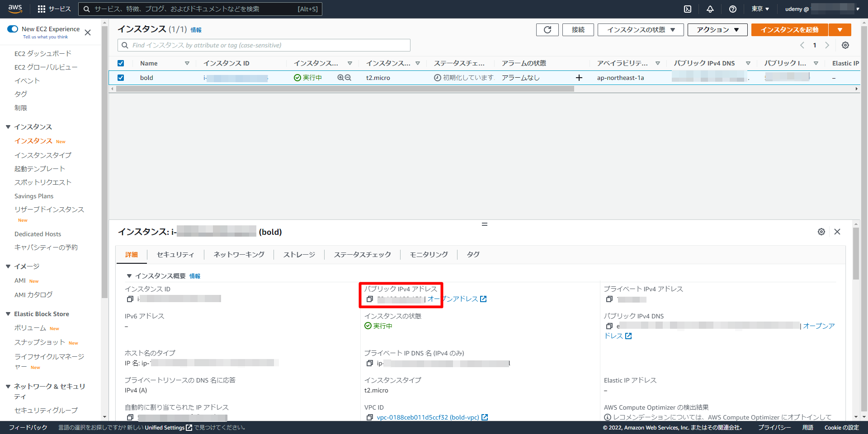Open Cookie の設定 in footer
Image resolution: width=868 pixels, height=434 pixels.
click(x=841, y=428)
